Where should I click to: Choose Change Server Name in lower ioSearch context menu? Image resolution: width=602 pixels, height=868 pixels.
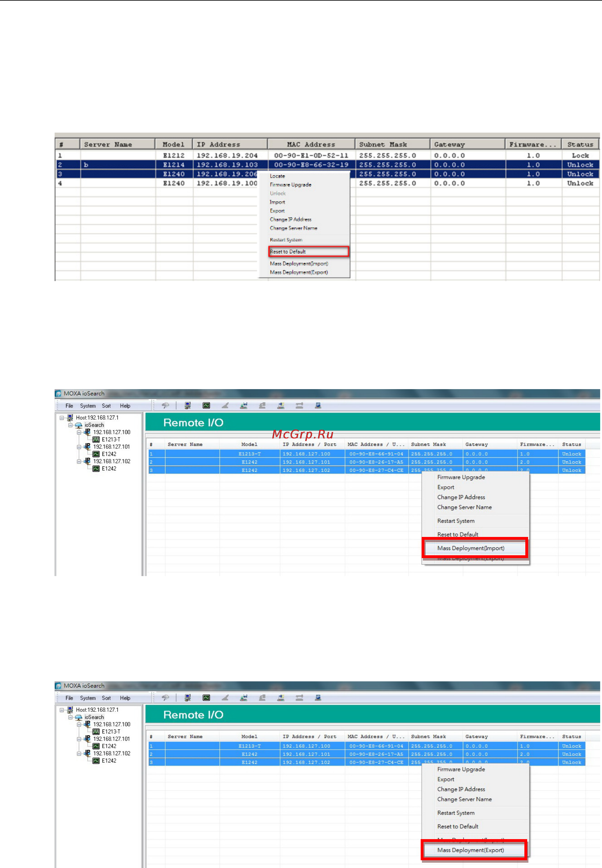pyautogui.click(x=464, y=799)
